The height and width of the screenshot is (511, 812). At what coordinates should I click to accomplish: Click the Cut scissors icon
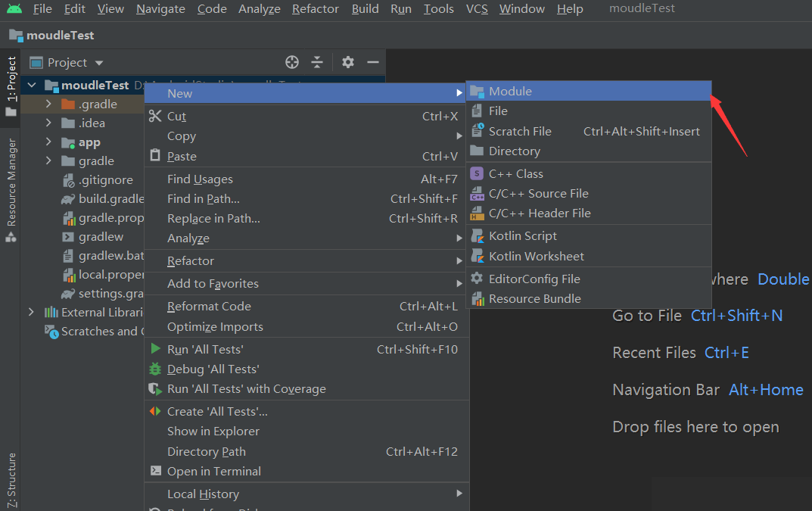coord(155,116)
